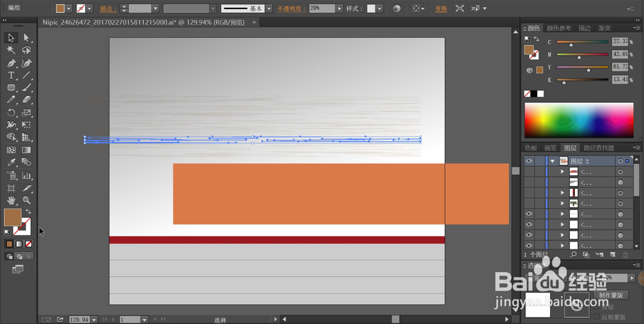The image size is (644, 324).
Task: Expand the palm tree sublayer
Action: click(x=563, y=204)
